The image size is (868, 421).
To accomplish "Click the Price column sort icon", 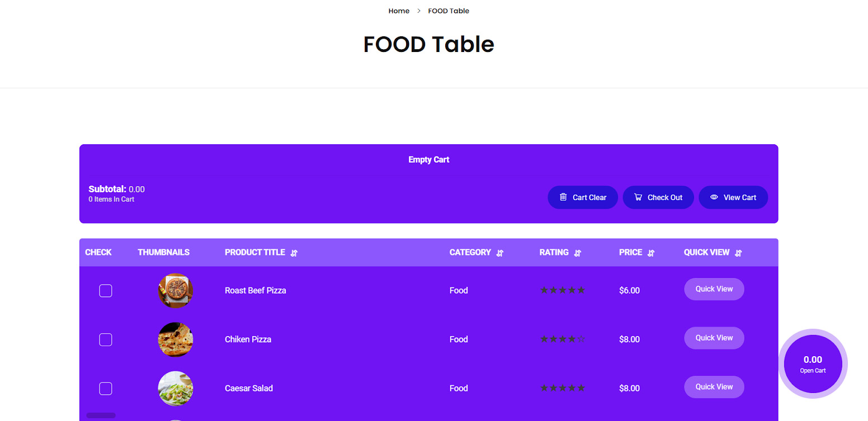I will [x=651, y=253].
